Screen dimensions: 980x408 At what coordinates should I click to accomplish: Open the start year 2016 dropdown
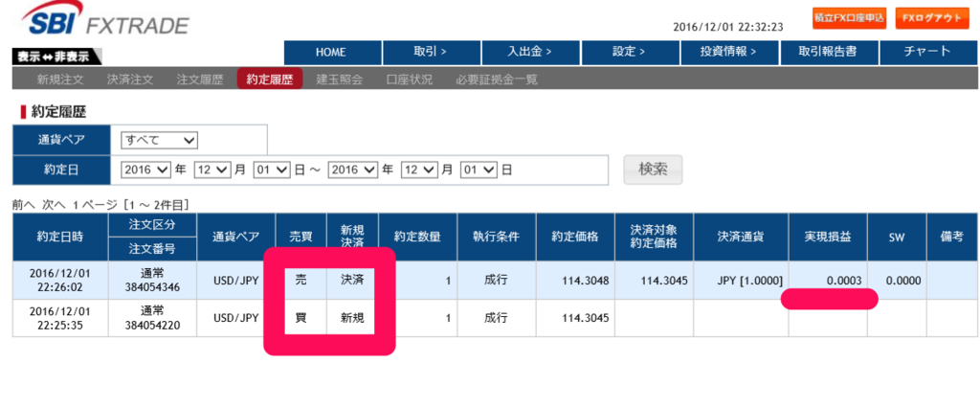[x=145, y=170]
